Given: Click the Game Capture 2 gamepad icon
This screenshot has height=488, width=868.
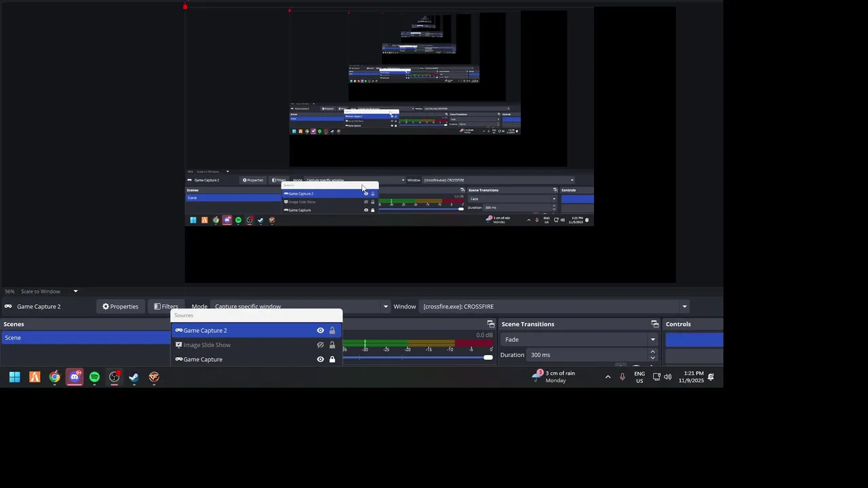Looking at the screenshot, I should [179, 331].
